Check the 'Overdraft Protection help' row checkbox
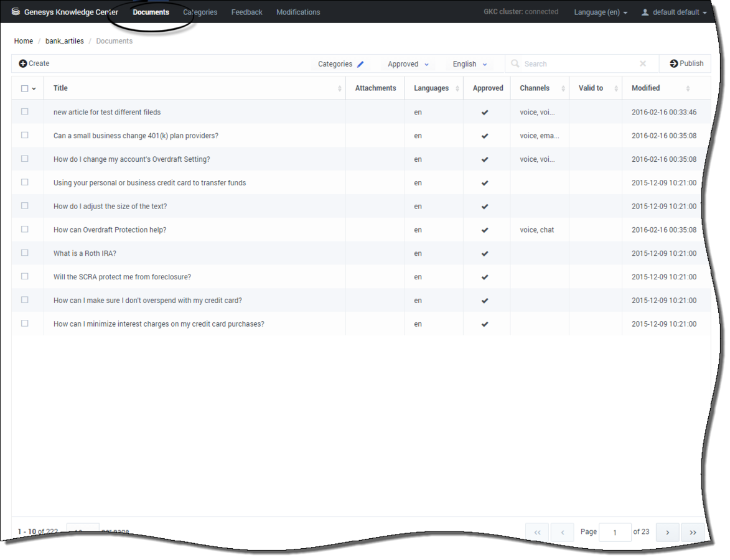 [x=25, y=229]
